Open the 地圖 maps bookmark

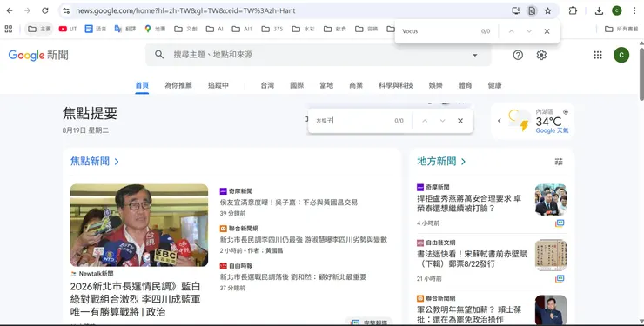155,29
